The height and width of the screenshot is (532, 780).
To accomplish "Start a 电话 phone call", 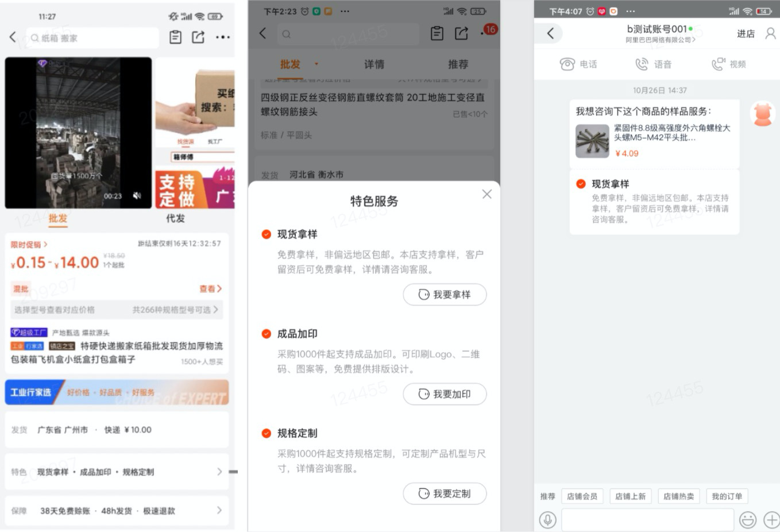I will (x=578, y=64).
